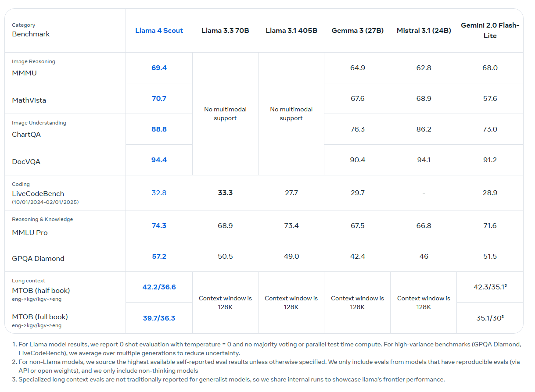Click the Llama 3.3 70B column header
This screenshot has width=535, height=392.
[225, 31]
